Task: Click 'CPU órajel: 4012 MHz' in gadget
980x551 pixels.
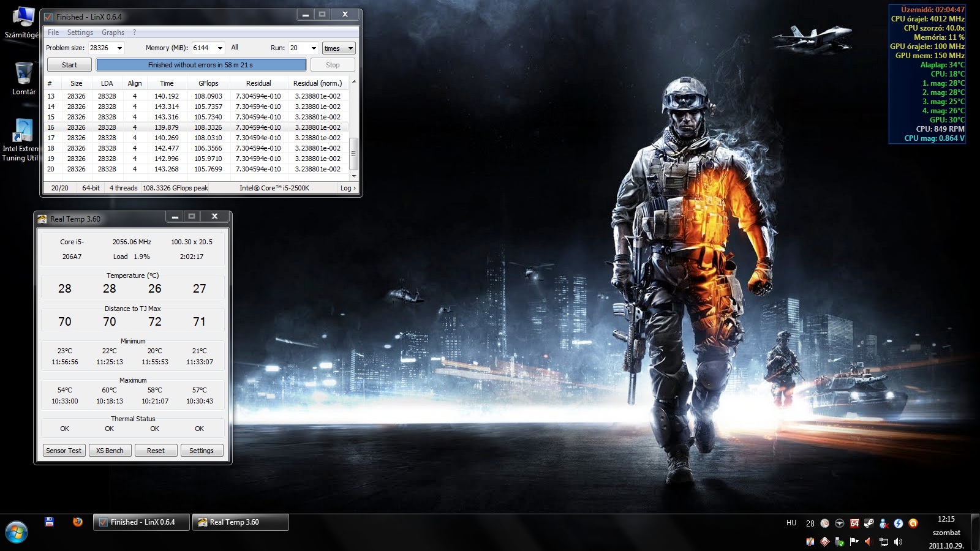Action: click(927, 19)
